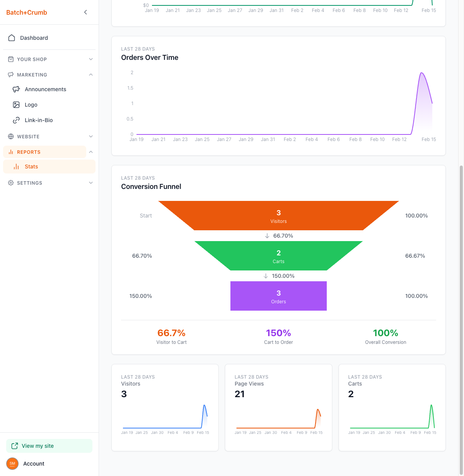
Task: Click the SM account avatar
Action: pyautogui.click(x=12, y=464)
